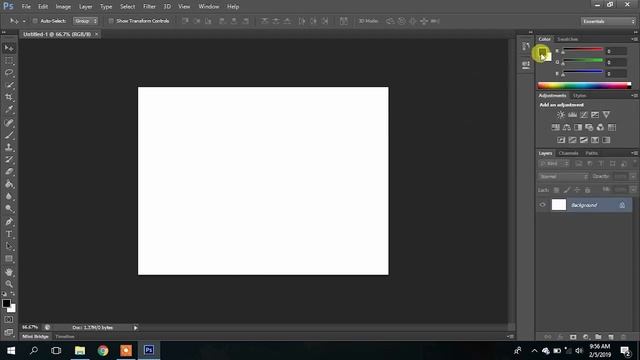Add Curves adjustment
Image resolution: width=640 pixels, height=360 pixels.
tap(584, 115)
